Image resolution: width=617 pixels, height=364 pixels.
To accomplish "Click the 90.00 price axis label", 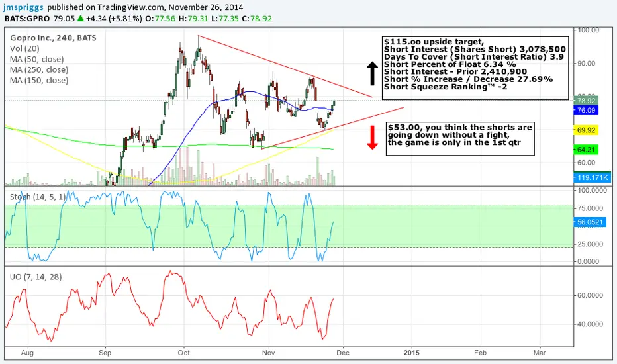I will (x=587, y=63).
